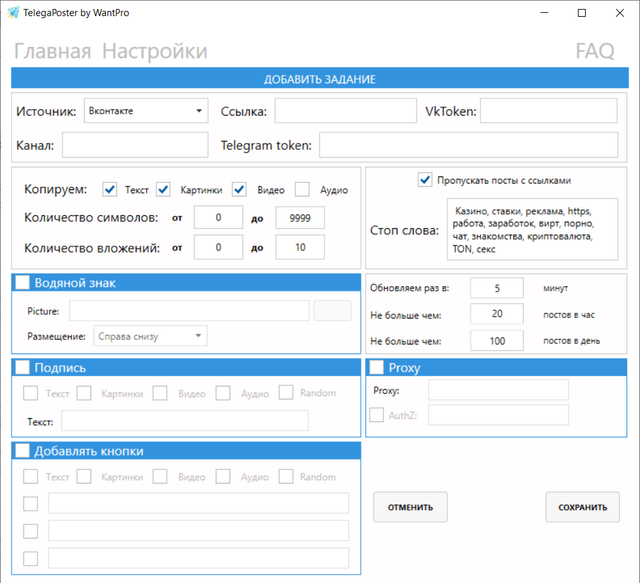Image resolution: width=640 pixels, height=583 pixels.
Task: Check the third button row checkbox
Action: click(31, 559)
